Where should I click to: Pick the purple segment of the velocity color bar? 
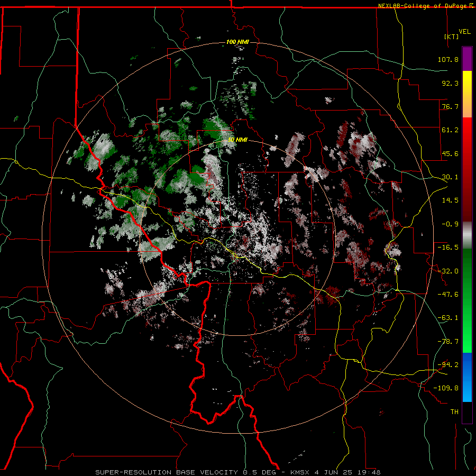click(467, 59)
